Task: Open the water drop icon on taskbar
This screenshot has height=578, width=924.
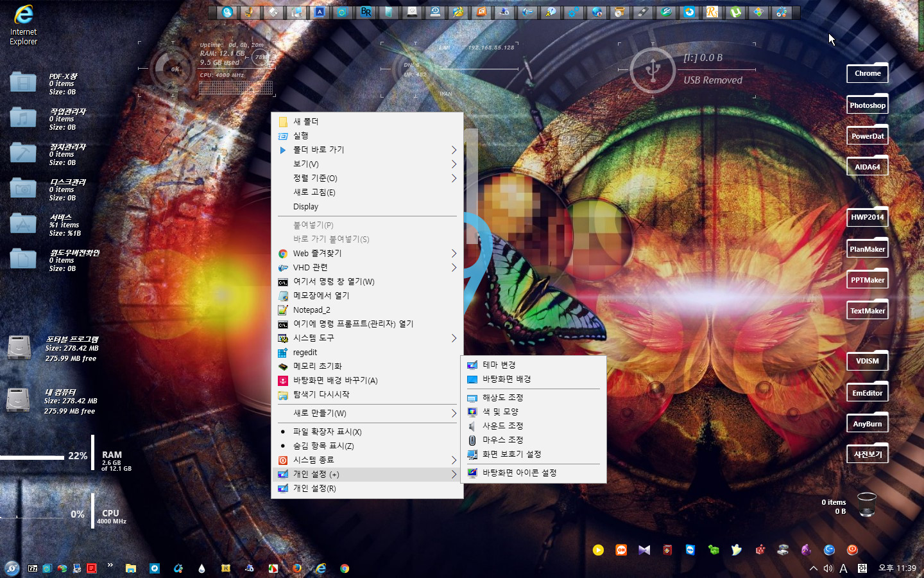Action: click(201, 568)
